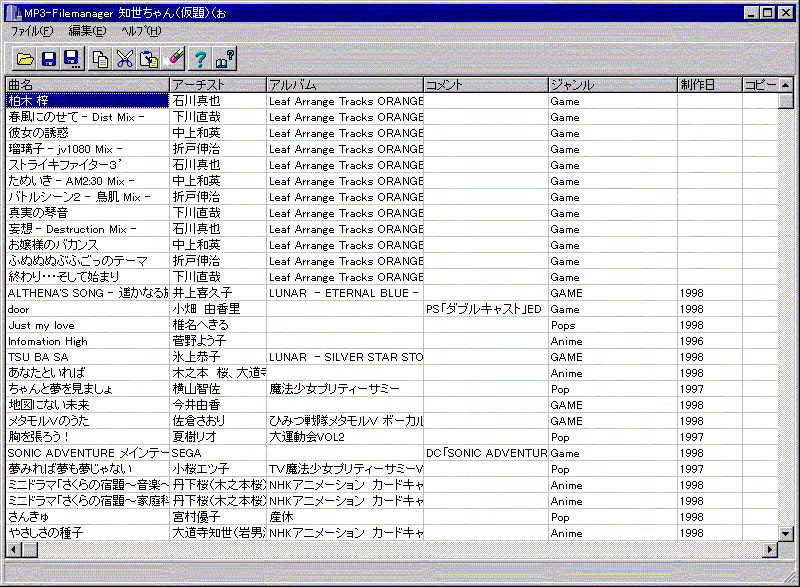Viewport: 800px width, 587px height.
Task: Click the 制作日 column header
Action: pyautogui.click(x=710, y=85)
